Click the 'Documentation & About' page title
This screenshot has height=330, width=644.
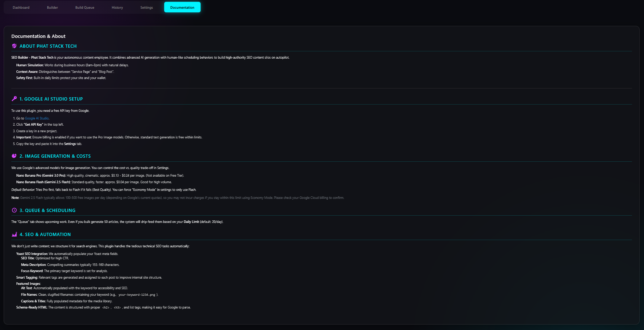click(x=38, y=36)
